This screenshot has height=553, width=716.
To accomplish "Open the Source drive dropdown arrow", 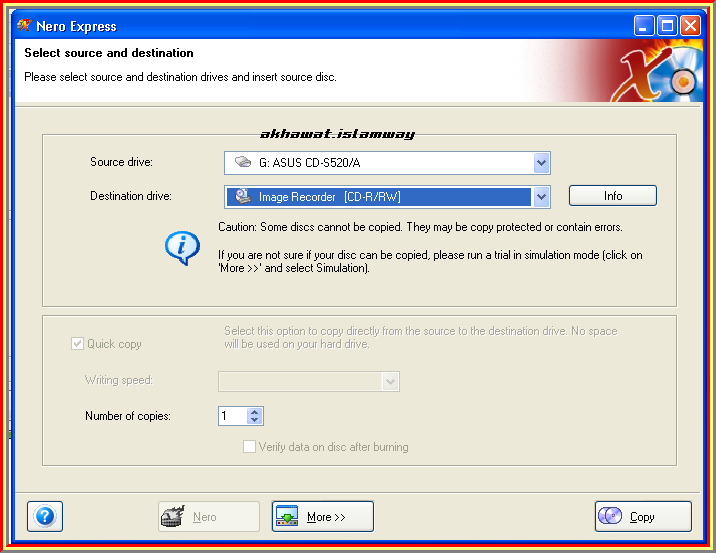I will point(541,163).
